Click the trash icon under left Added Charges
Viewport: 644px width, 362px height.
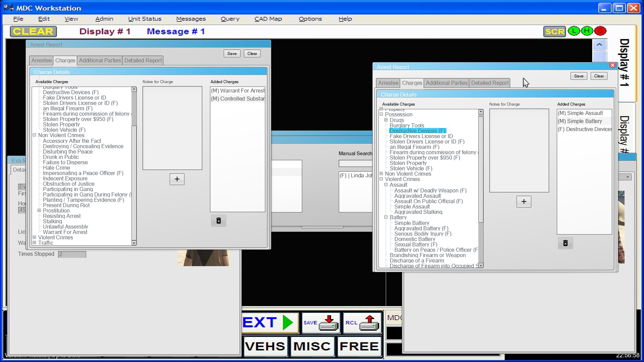pyautogui.click(x=218, y=221)
